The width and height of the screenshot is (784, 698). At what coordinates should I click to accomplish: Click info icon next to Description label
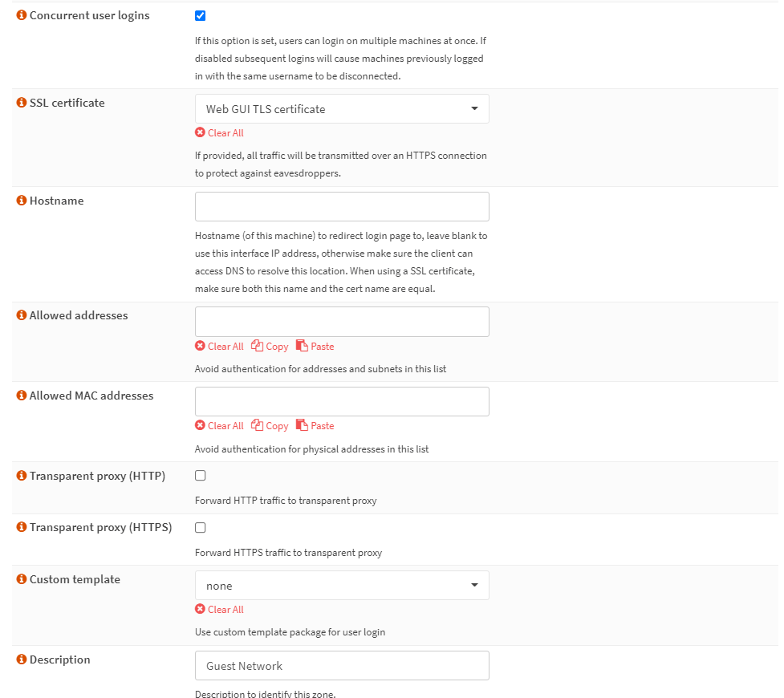[22, 659]
